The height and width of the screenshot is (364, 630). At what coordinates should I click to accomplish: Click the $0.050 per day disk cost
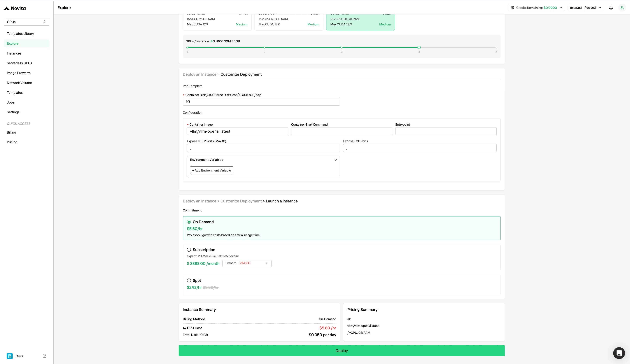click(x=322, y=335)
